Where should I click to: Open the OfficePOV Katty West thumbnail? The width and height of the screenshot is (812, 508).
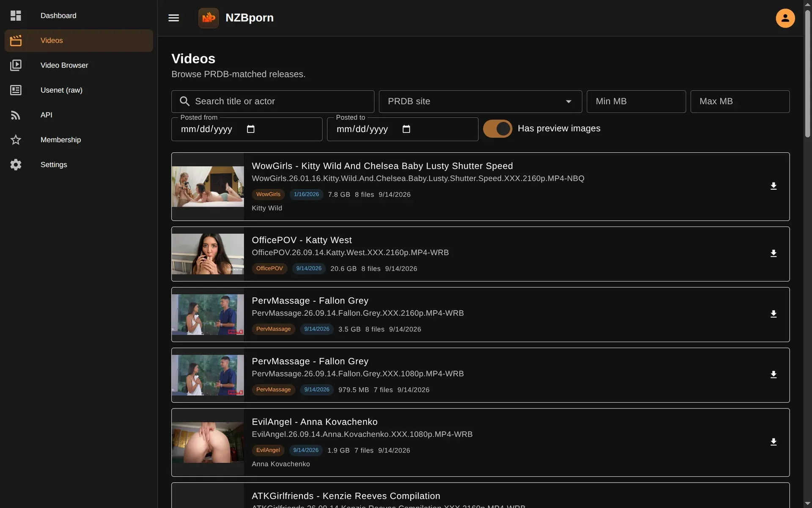point(208,254)
